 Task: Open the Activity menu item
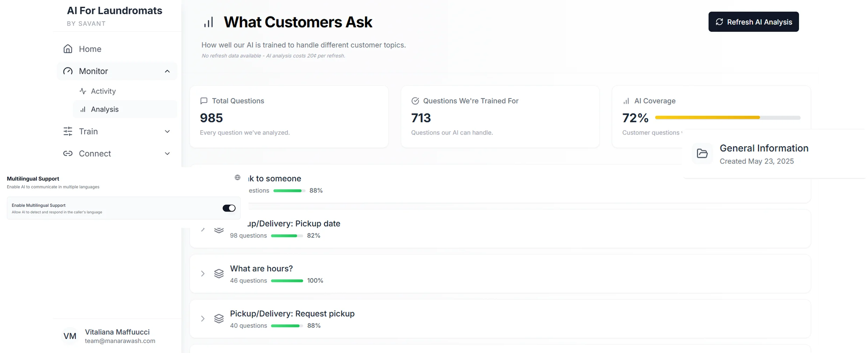click(x=103, y=91)
